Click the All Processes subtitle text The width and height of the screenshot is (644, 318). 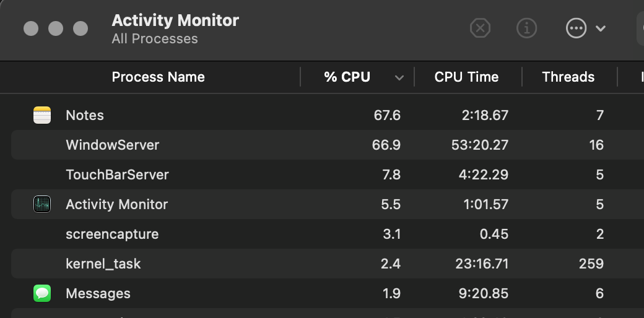click(x=155, y=39)
